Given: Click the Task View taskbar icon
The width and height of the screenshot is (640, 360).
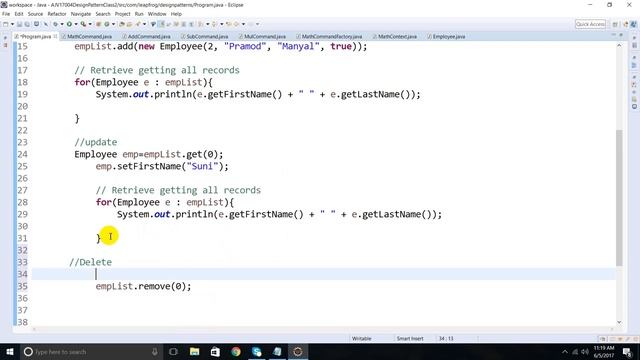Looking at the screenshot, I should 173,351.
